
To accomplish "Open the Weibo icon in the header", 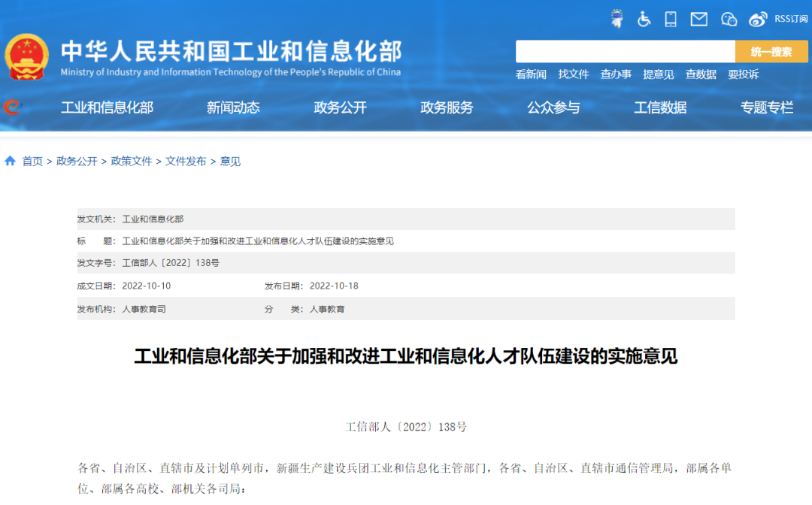I will [758, 19].
